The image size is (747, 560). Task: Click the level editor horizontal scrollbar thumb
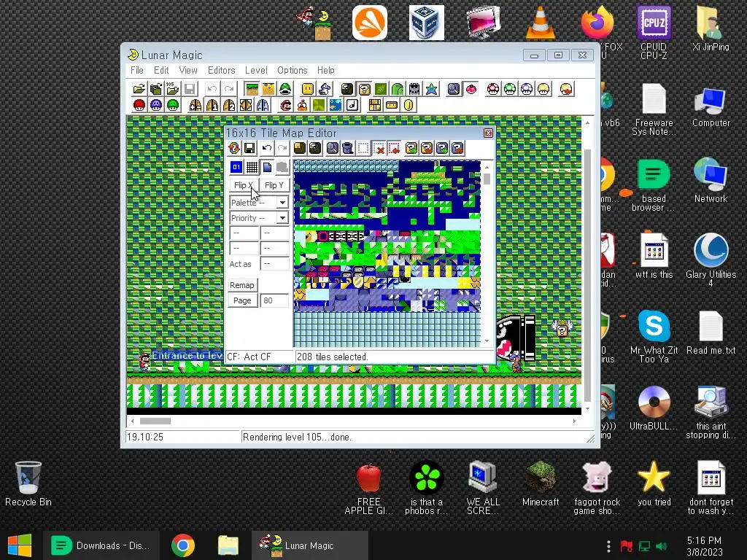[x=155, y=421]
